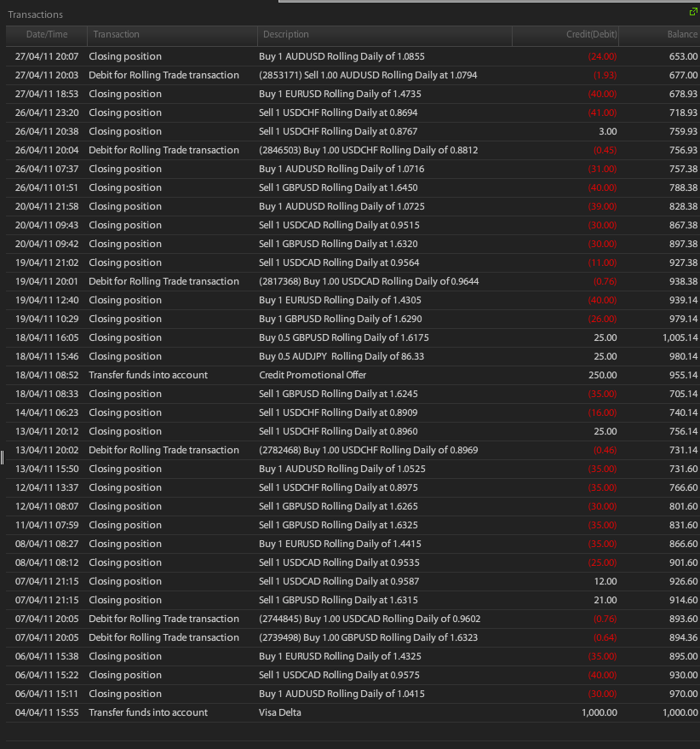
Task: Select 'Sell 1 USDCHF Rolling Daily at 0.8975'
Action: coord(338,487)
